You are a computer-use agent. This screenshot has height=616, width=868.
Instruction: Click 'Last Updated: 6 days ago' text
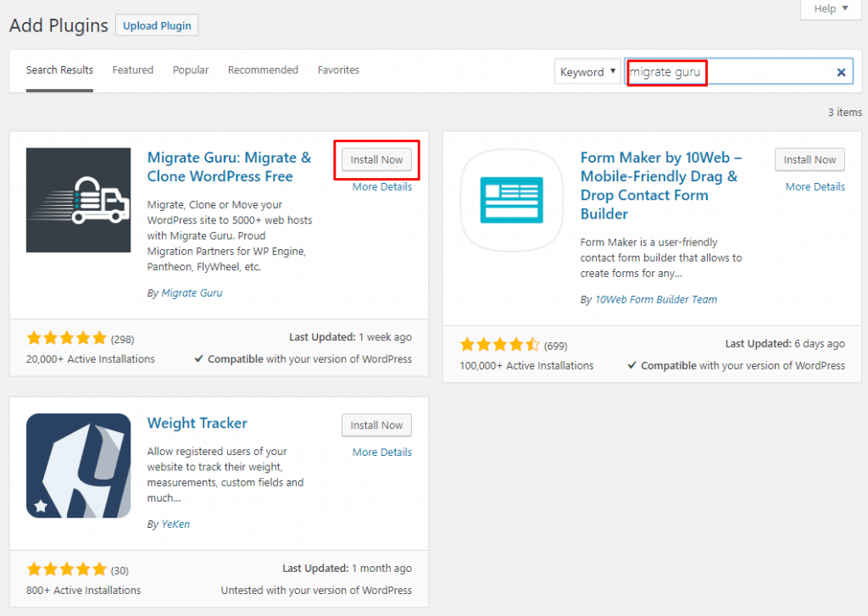point(785,344)
